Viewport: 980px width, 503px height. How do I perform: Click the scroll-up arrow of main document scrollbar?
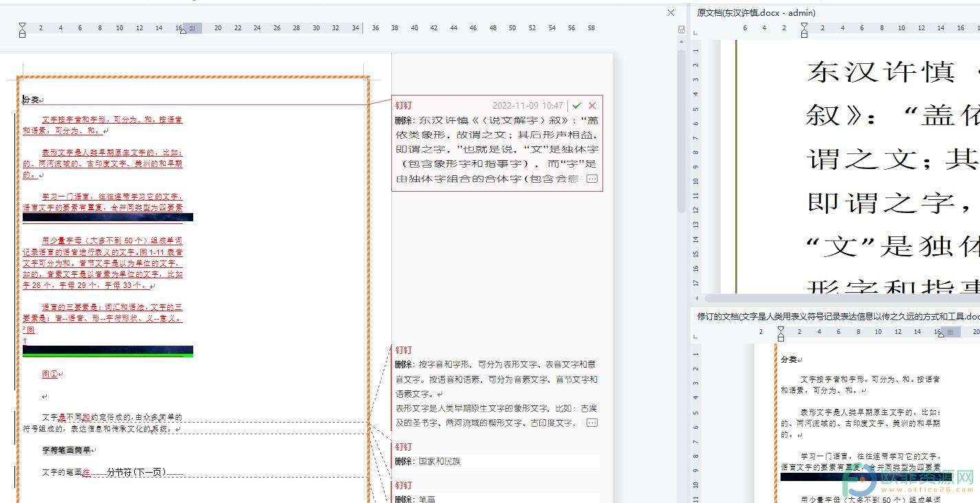coord(682,43)
